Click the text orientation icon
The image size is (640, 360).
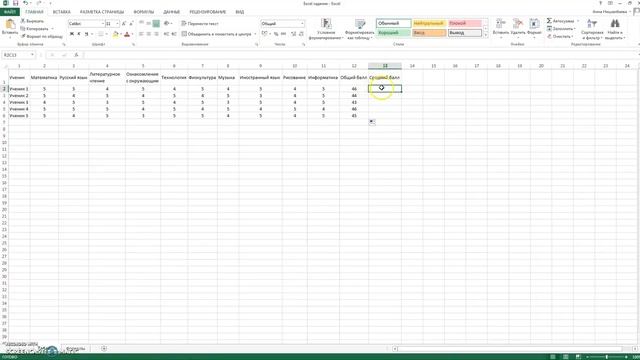167,24
